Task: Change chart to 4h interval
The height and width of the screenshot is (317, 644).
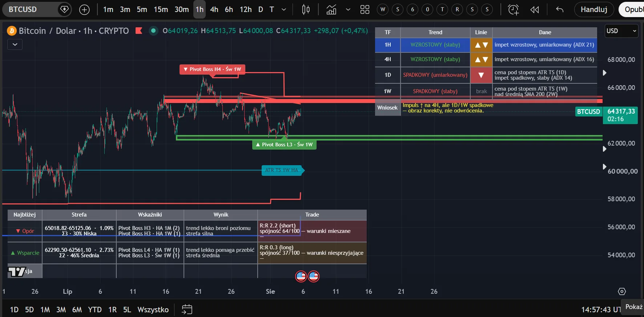Action: pos(214,10)
